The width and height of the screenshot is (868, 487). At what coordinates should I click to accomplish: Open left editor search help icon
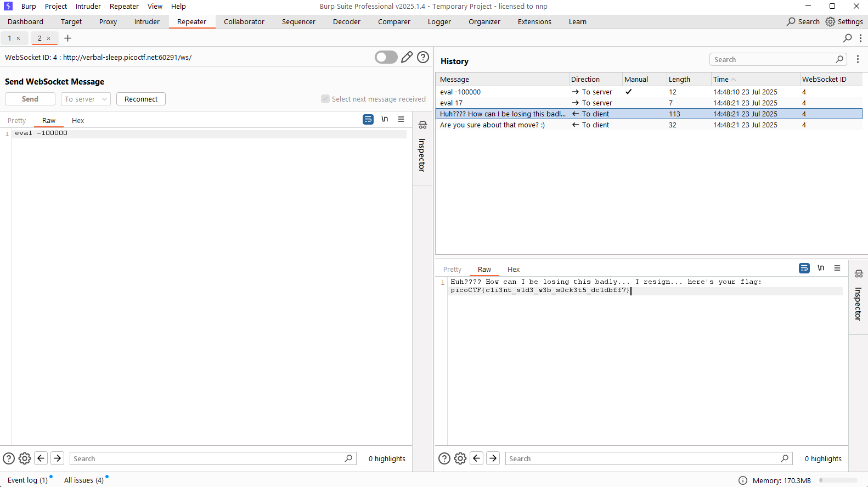[9, 458]
